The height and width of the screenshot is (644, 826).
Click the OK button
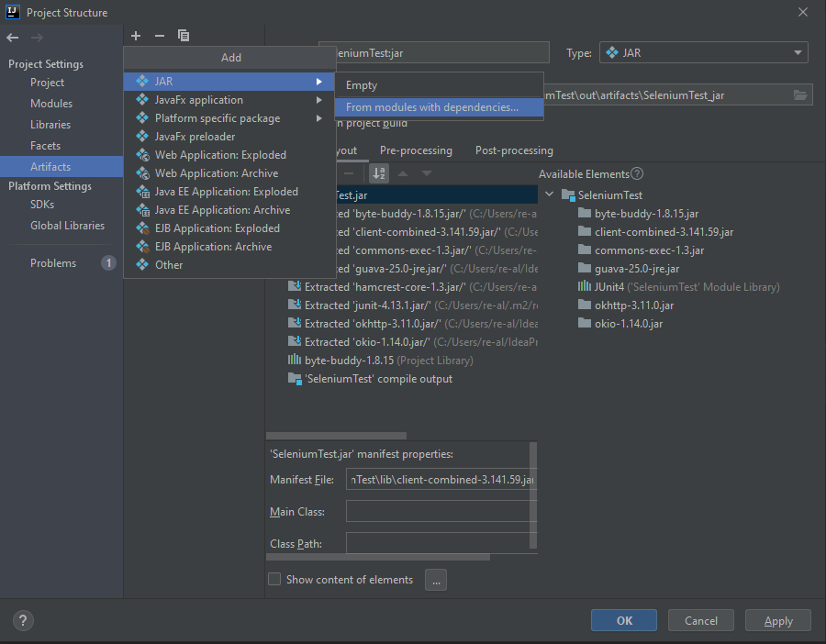(x=624, y=620)
